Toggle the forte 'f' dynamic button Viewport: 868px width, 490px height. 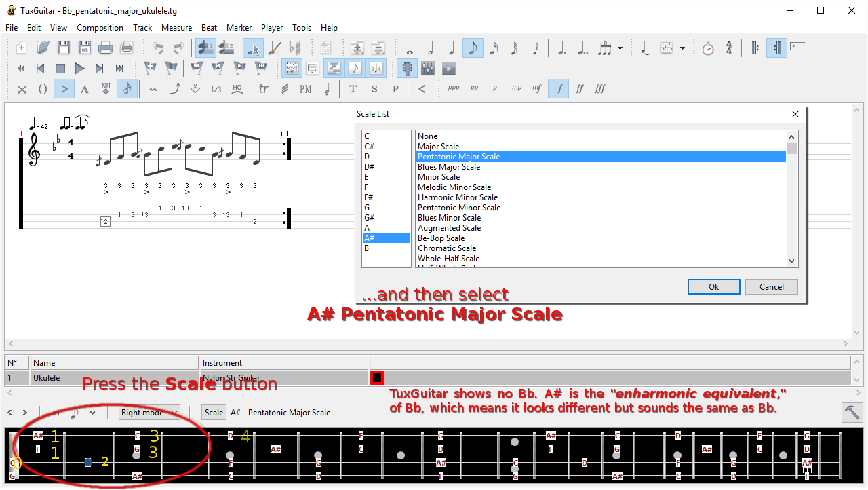[559, 89]
